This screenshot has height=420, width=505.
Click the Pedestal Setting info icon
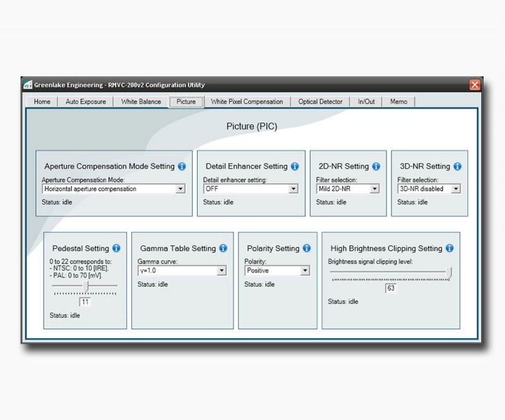(116, 248)
